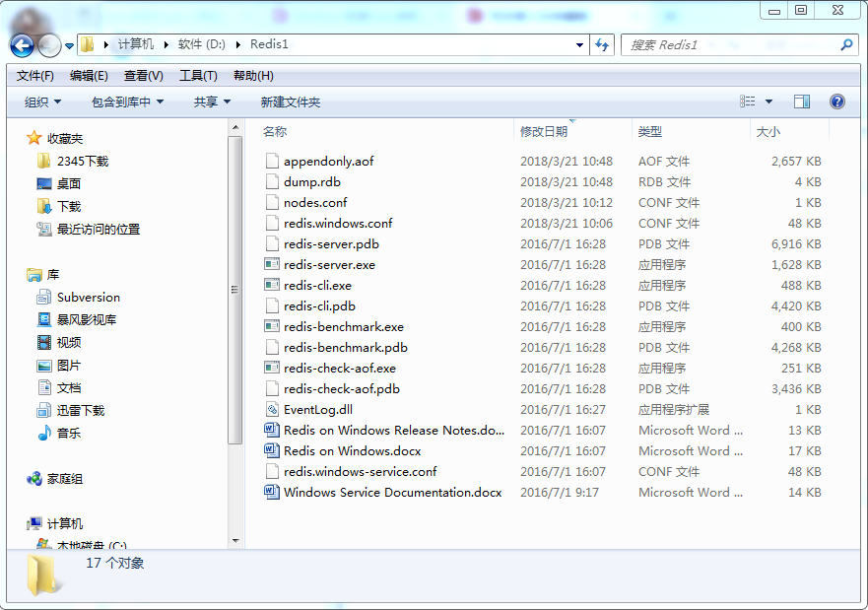Open the 编辑(E) menu
The width and height of the screenshot is (868, 610).
[89, 76]
